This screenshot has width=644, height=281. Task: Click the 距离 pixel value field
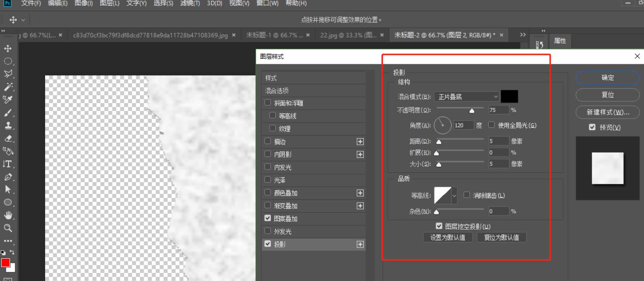click(x=499, y=141)
